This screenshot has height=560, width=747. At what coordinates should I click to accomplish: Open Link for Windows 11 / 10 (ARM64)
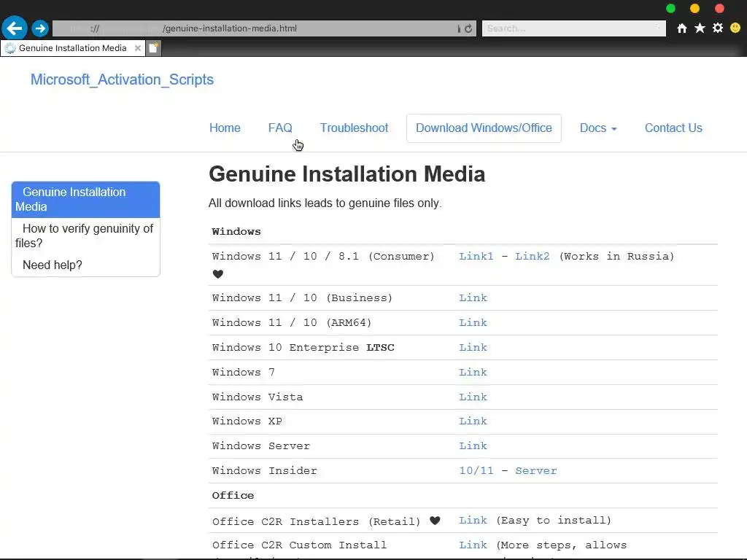click(473, 323)
